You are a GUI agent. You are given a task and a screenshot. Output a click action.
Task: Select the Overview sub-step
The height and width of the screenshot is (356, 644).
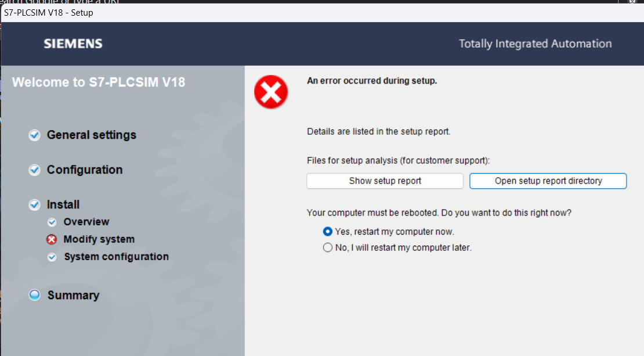pyautogui.click(x=86, y=222)
